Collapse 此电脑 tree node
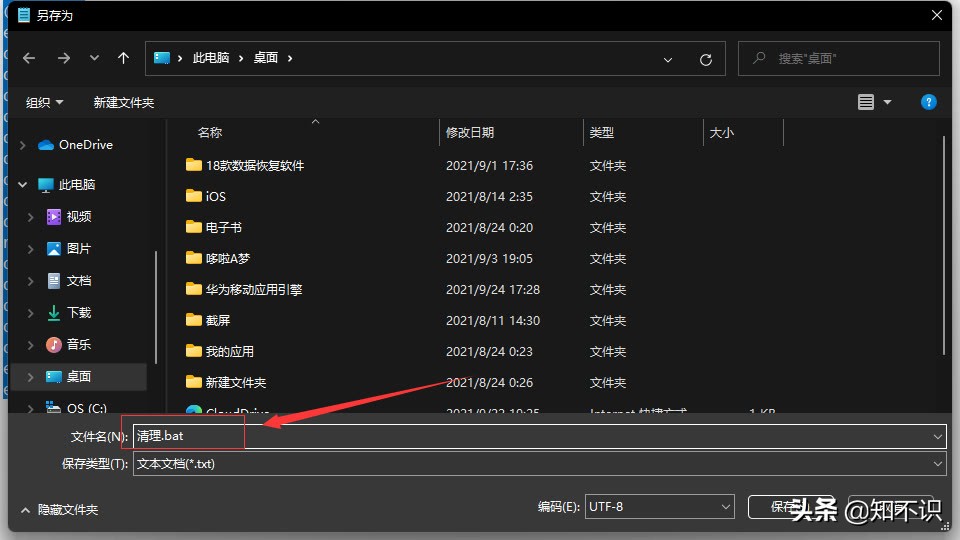 click(x=23, y=184)
